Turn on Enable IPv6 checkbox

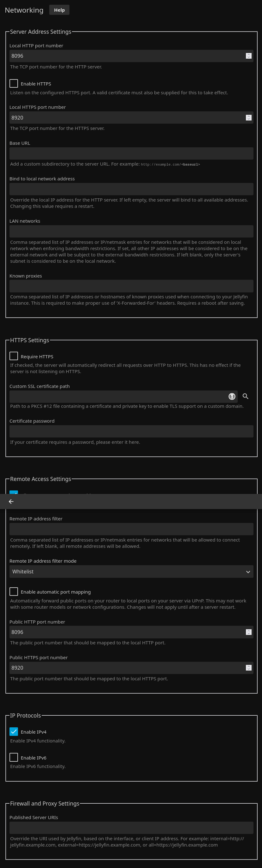(x=14, y=758)
